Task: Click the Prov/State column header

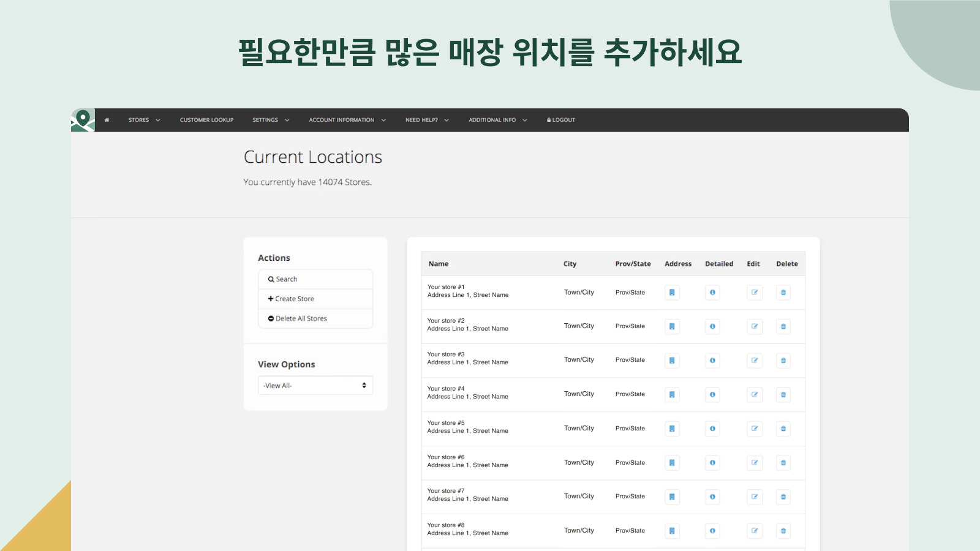Action: [x=633, y=264]
